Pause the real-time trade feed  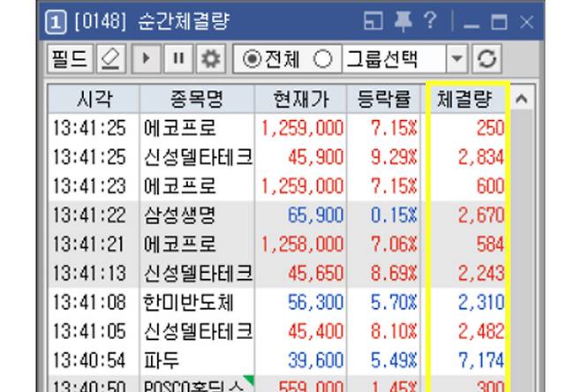[x=179, y=59]
